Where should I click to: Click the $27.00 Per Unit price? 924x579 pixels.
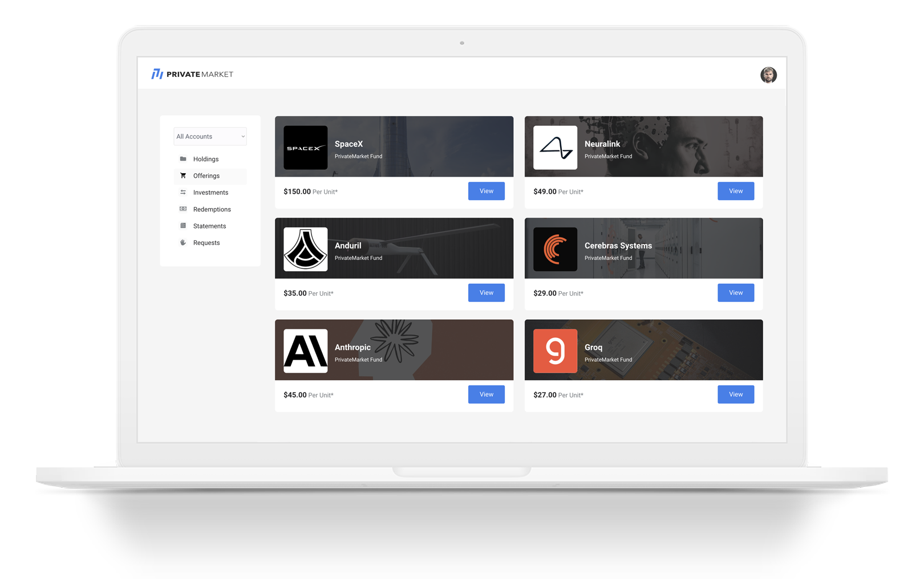pyautogui.click(x=558, y=395)
